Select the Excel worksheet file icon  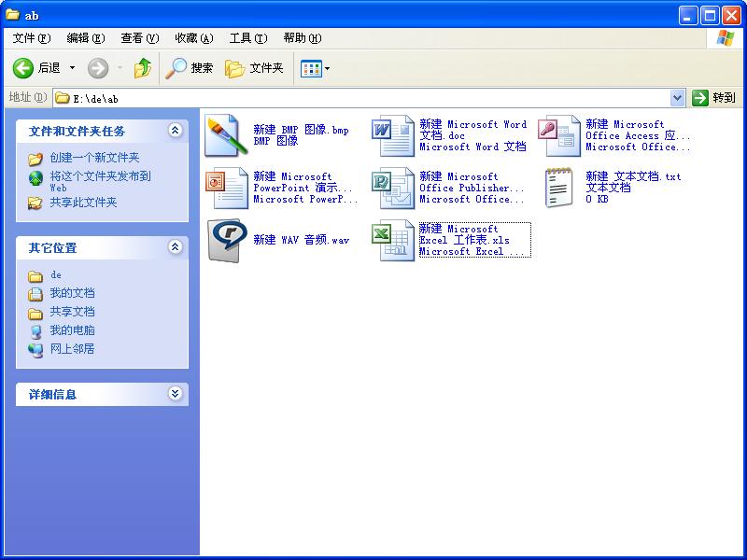(x=392, y=241)
